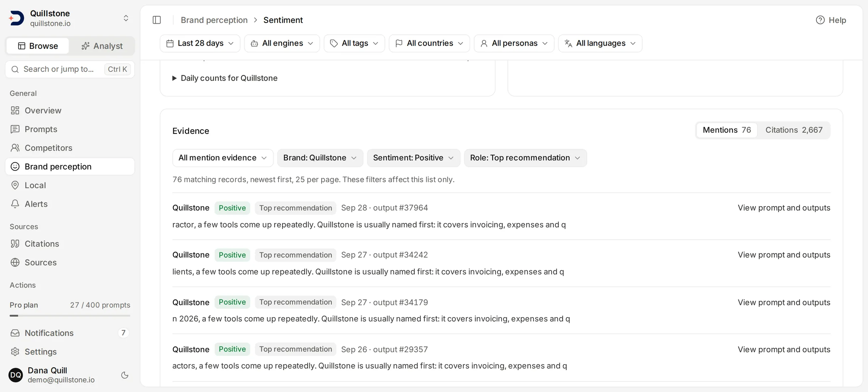Click the Local map pin icon
The image size is (868, 392).
[15, 185]
